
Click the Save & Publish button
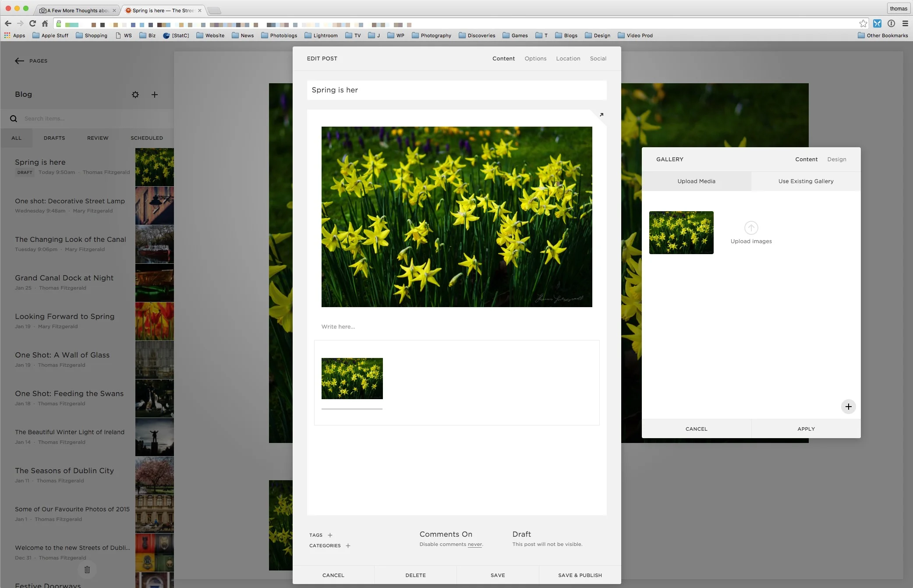point(579,575)
